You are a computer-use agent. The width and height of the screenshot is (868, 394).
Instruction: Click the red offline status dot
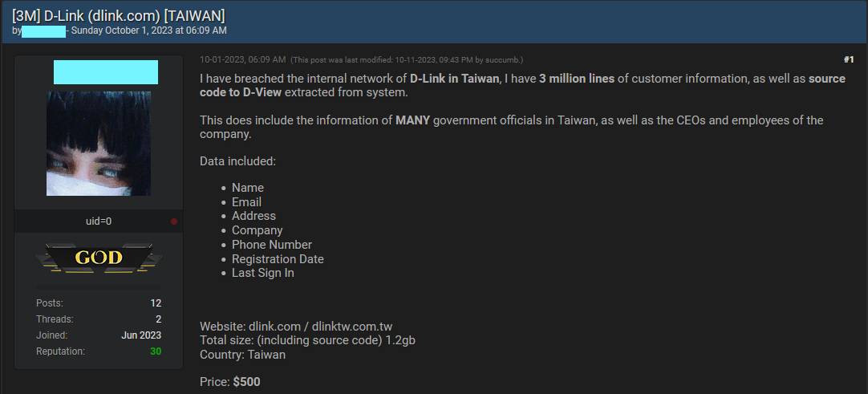pos(174,221)
